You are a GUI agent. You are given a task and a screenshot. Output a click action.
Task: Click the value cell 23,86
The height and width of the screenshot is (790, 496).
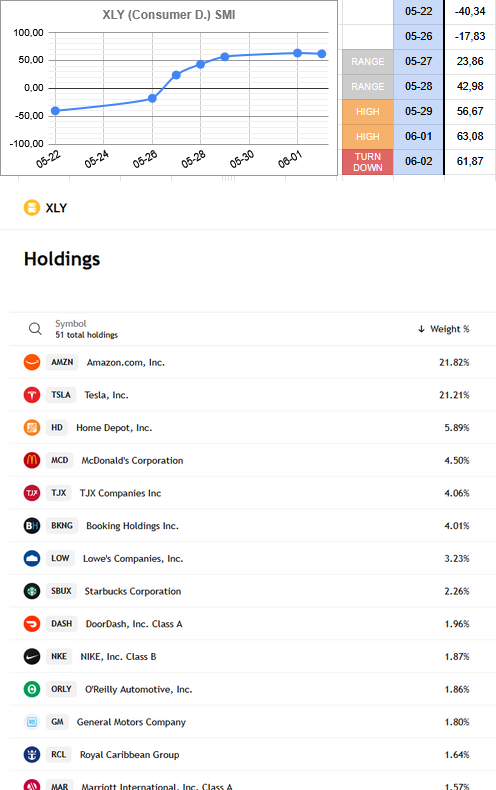tap(470, 61)
